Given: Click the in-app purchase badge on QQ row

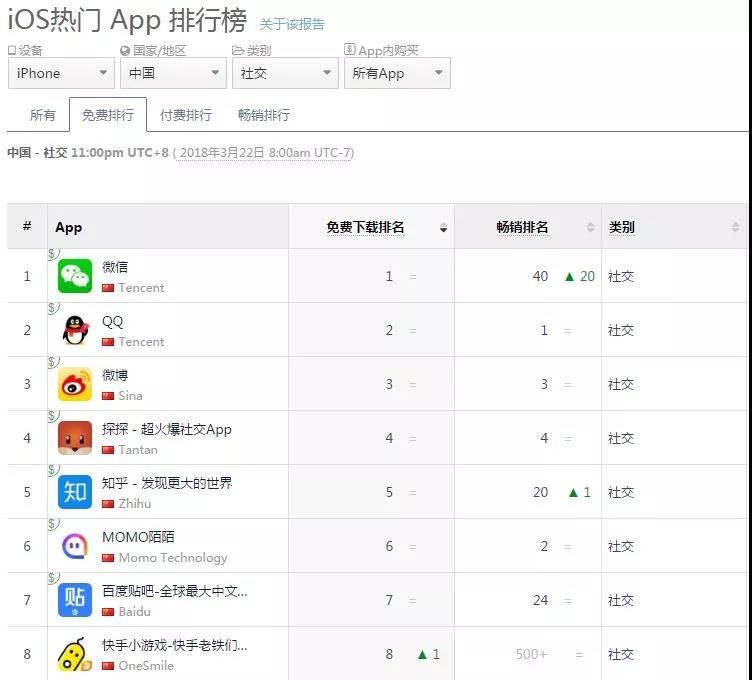Looking at the screenshot, I should 53,308.
